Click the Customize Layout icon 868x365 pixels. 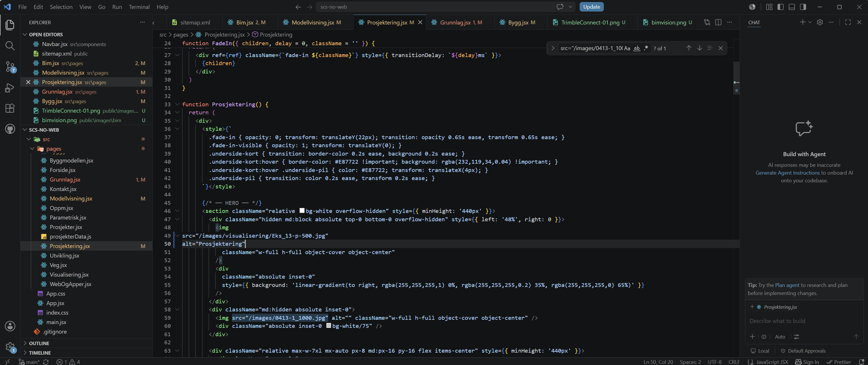(x=769, y=7)
